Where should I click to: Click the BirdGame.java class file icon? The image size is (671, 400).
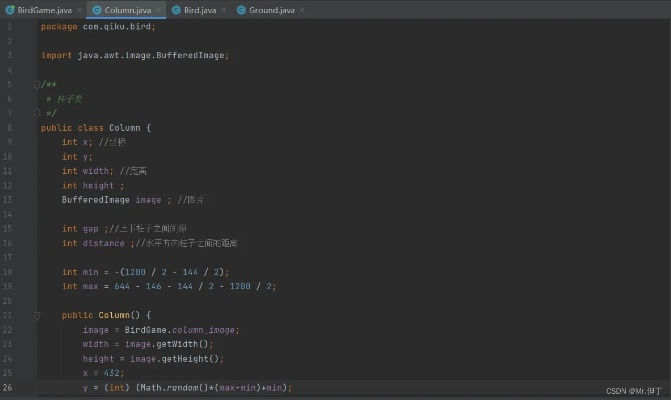click(10, 9)
